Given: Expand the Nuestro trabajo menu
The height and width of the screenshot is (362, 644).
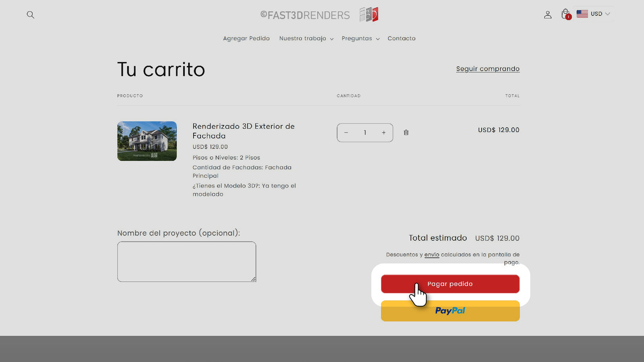Looking at the screenshot, I should (306, 39).
